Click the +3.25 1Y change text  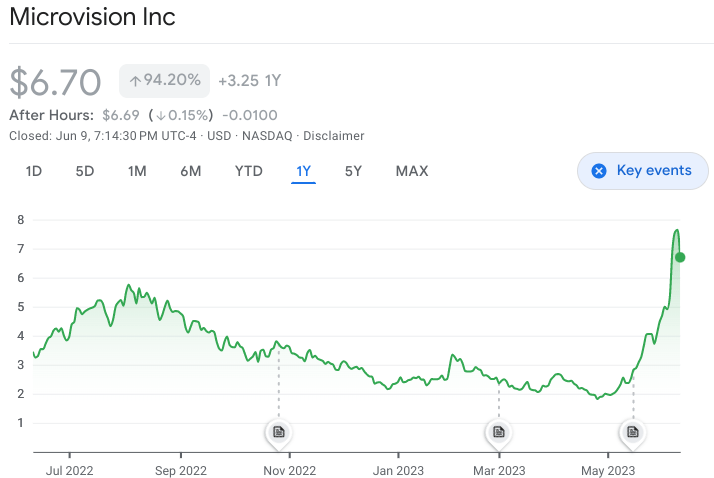(250, 81)
